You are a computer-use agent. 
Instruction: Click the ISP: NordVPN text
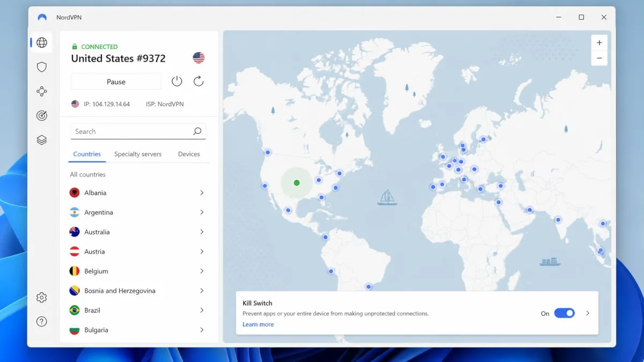tap(165, 104)
